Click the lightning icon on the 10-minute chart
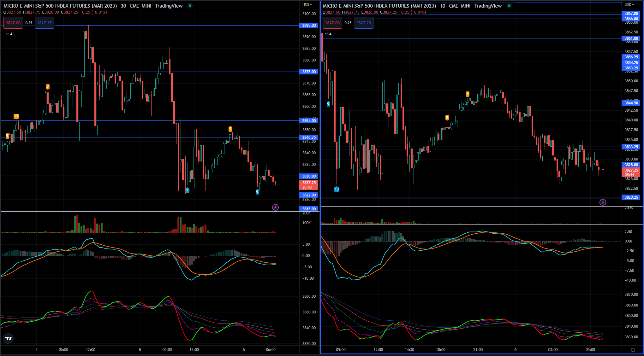Image resolution: width=644 pixels, height=356 pixels. pos(603,202)
